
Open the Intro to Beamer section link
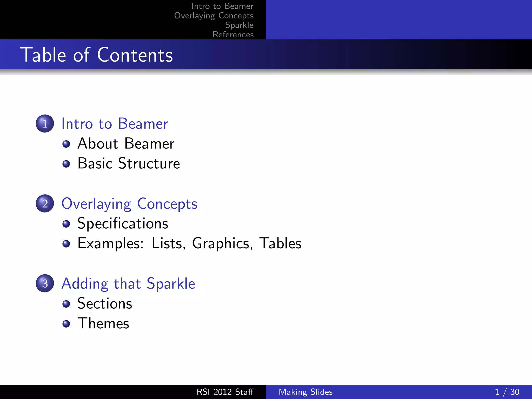[x=115, y=124]
